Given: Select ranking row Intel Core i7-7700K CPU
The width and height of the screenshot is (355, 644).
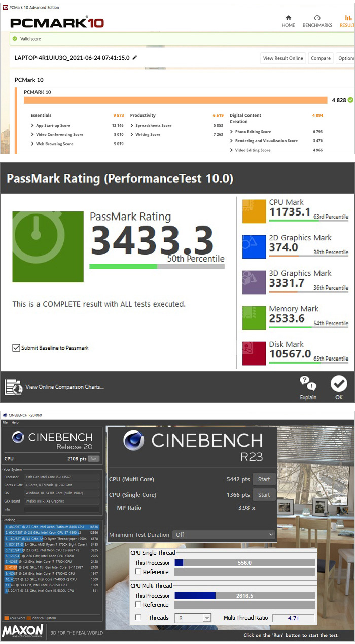Looking at the screenshot, I should (52, 562).
